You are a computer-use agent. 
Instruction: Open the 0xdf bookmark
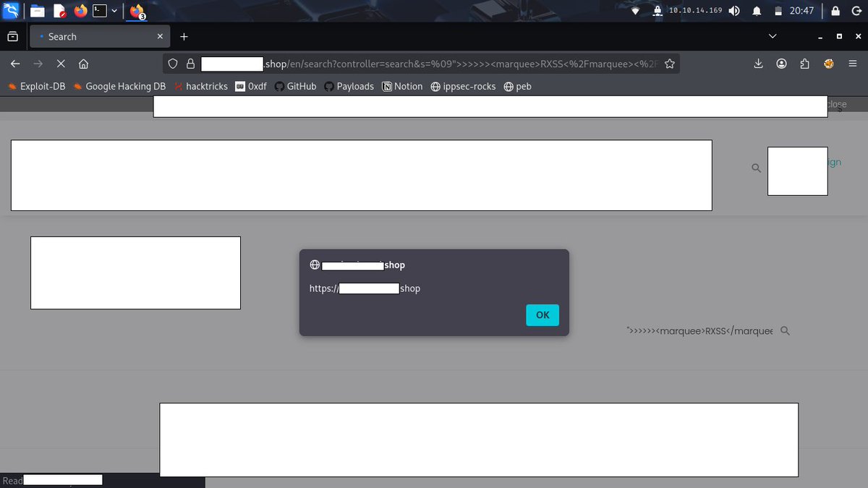click(x=251, y=86)
